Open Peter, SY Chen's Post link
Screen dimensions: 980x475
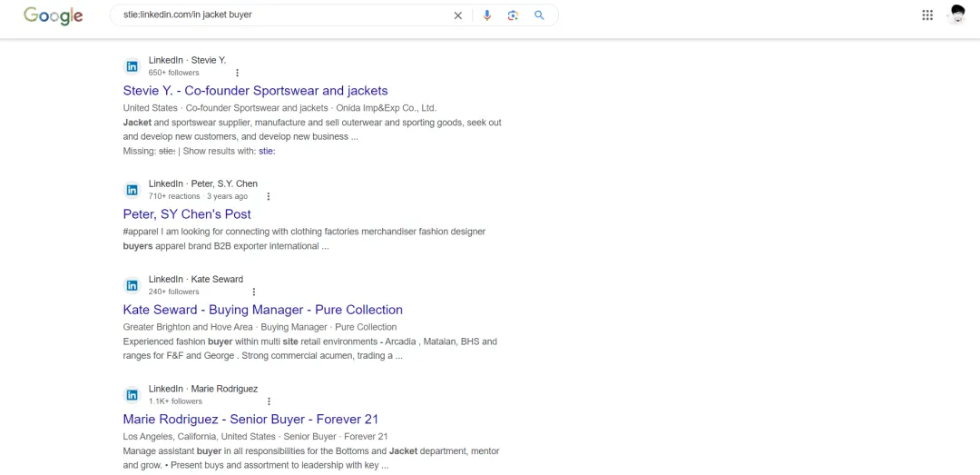click(187, 214)
